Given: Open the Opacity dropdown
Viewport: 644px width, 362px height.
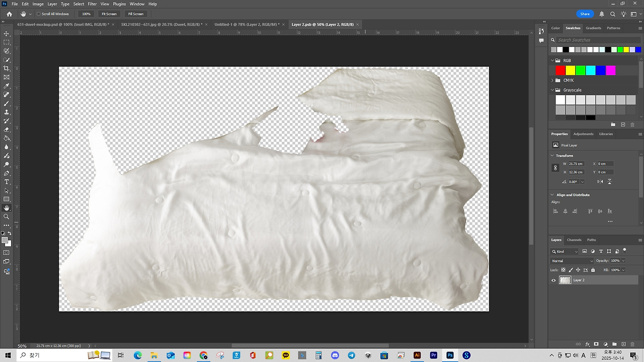Looking at the screenshot, I should (623, 260).
